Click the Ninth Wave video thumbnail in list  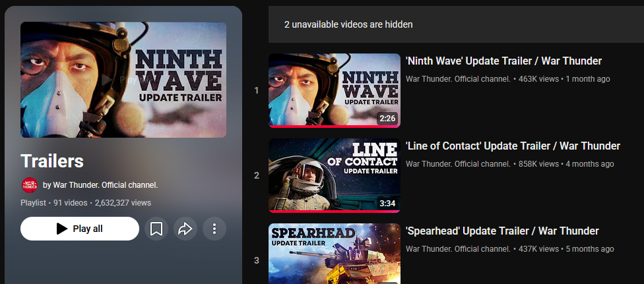coord(335,90)
